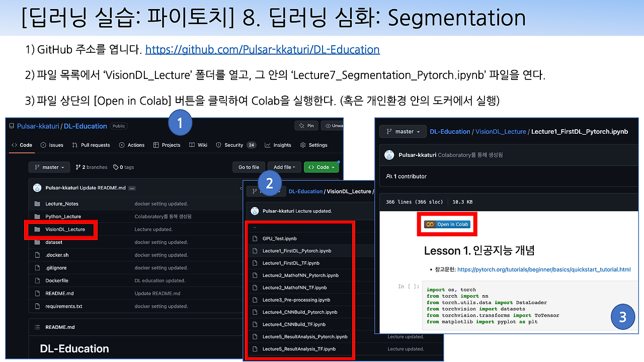Click the Security shield icon

click(219, 145)
